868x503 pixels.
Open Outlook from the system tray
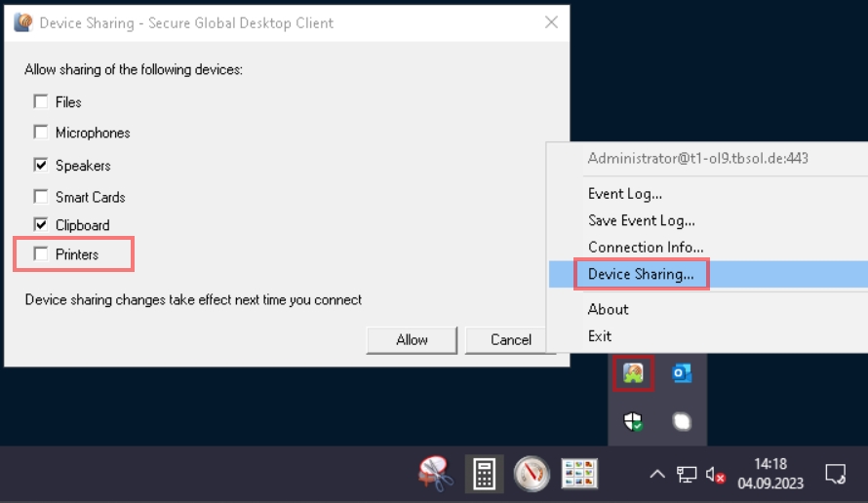point(682,373)
